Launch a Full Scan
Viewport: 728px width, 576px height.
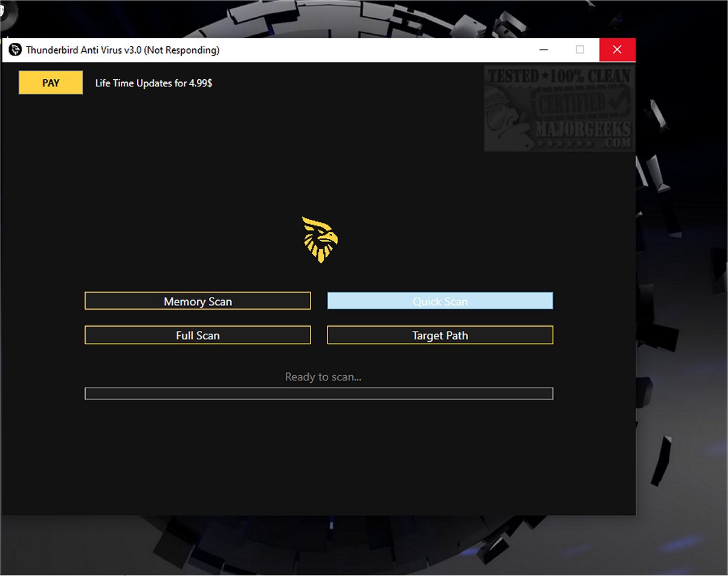pyautogui.click(x=198, y=335)
